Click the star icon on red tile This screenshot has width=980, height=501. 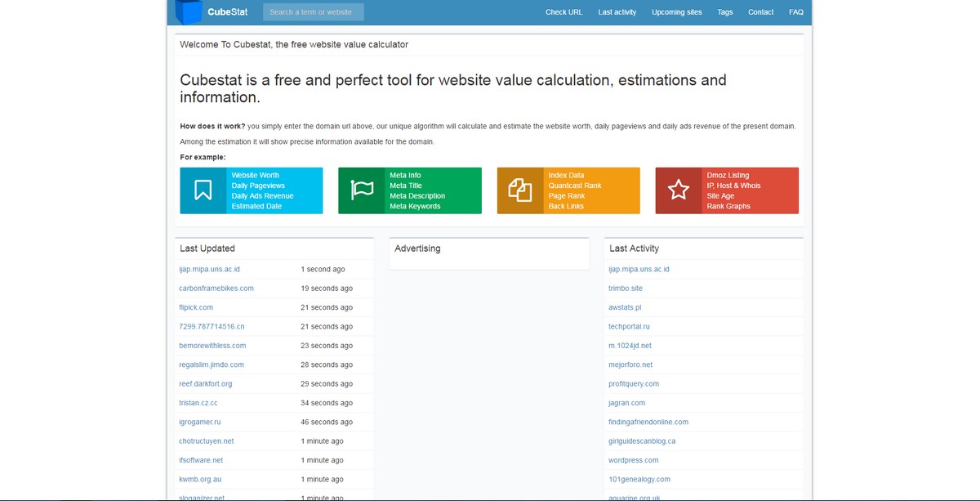click(x=679, y=190)
